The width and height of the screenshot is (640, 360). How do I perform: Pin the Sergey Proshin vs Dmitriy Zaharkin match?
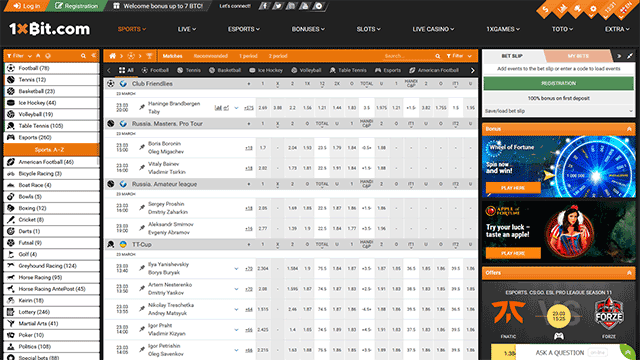(142, 208)
